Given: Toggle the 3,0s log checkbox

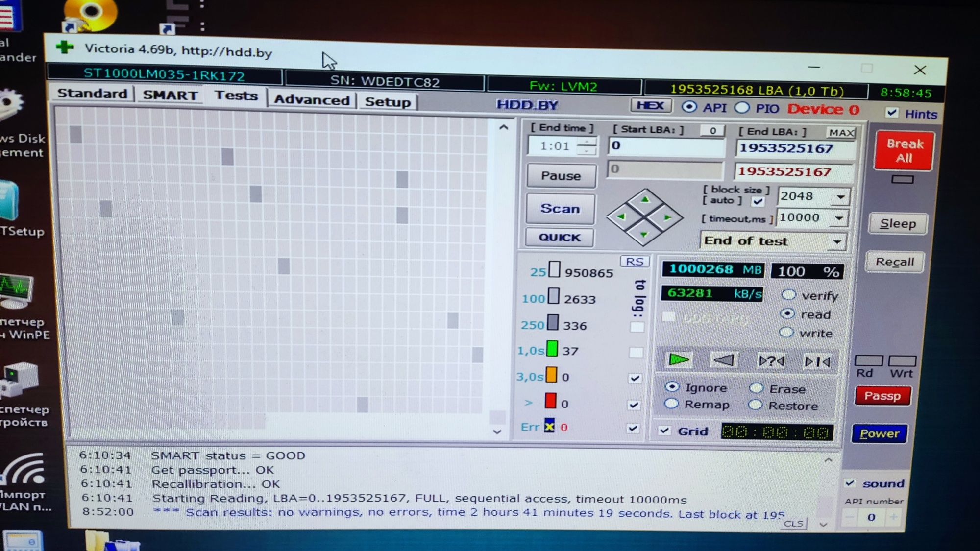Looking at the screenshot, I should pyautogui.click(x=635, y=378).
